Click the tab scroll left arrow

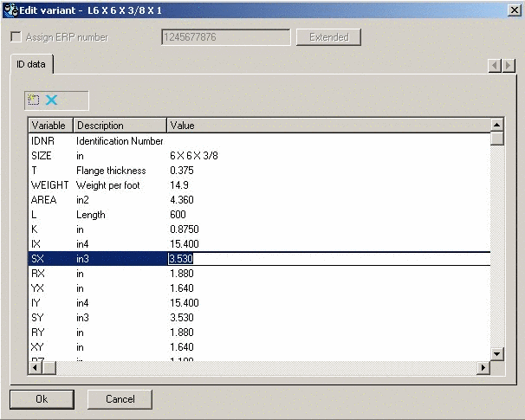tap(495, 65)
